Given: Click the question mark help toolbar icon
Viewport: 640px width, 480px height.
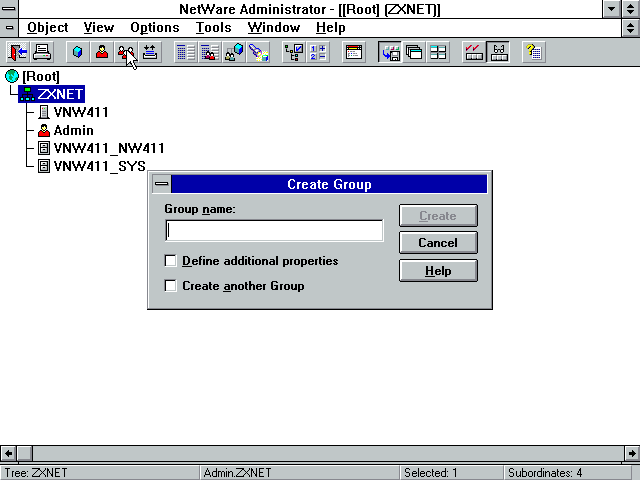Looking at the screenshot, I should (x=533, y=52).
